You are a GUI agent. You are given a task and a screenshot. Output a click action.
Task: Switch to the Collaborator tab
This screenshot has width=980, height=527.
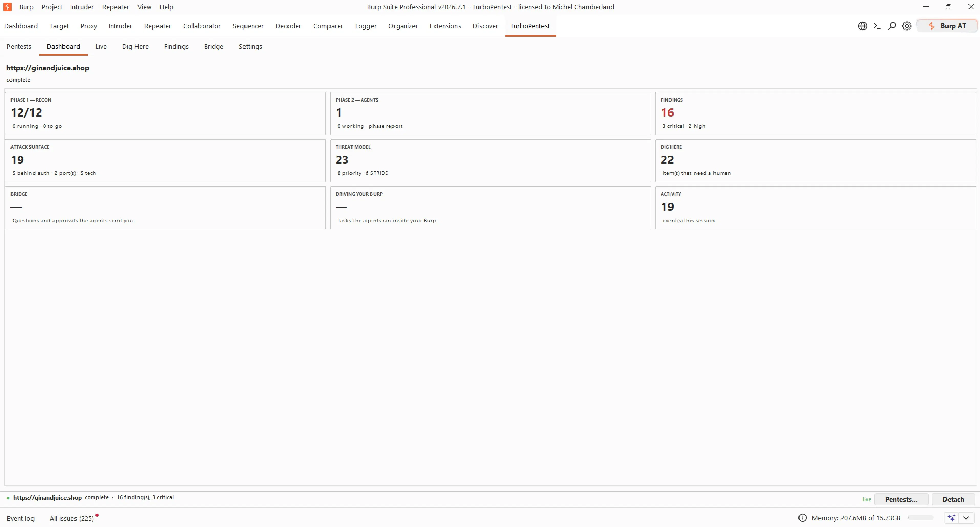(x=202, y=26)
